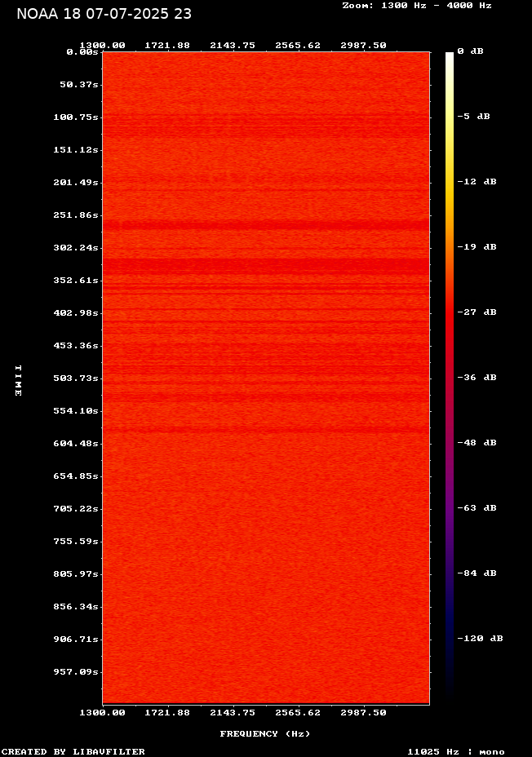Viewport: 532px width, 757px height.
Task: Click 2987.50 on the bottom frequency axis
Action: 364,712
